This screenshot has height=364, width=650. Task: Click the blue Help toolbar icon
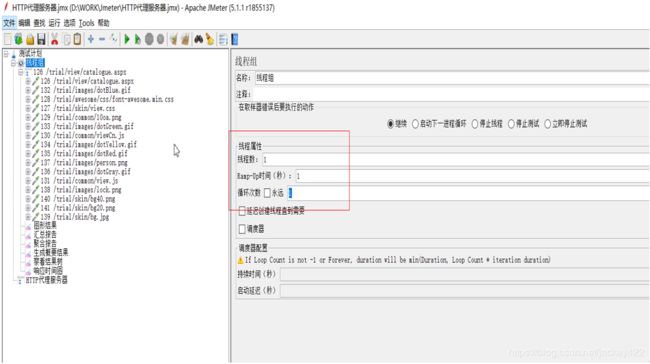click(234, 39)
